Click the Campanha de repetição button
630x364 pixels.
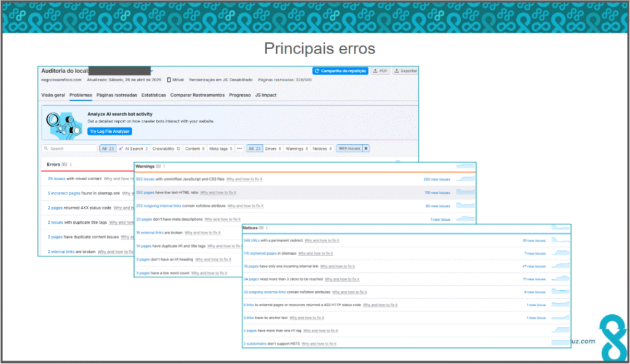tap(340, 71)
